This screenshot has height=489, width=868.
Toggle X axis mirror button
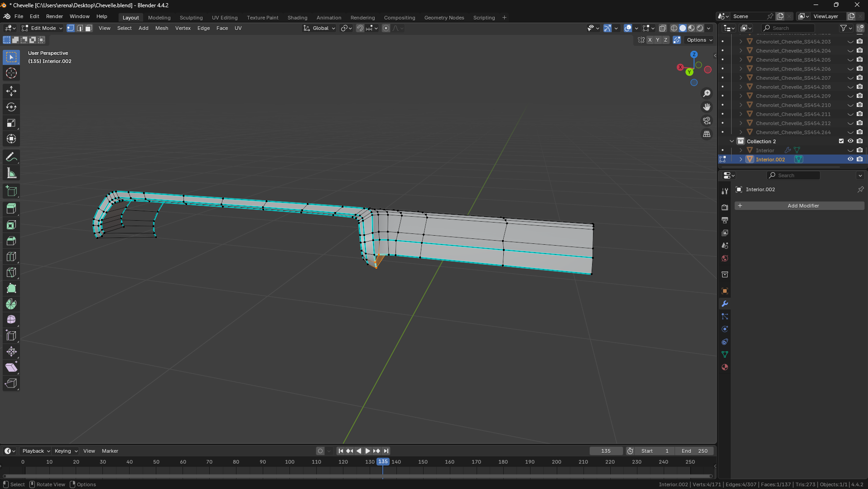click(650, 40)
